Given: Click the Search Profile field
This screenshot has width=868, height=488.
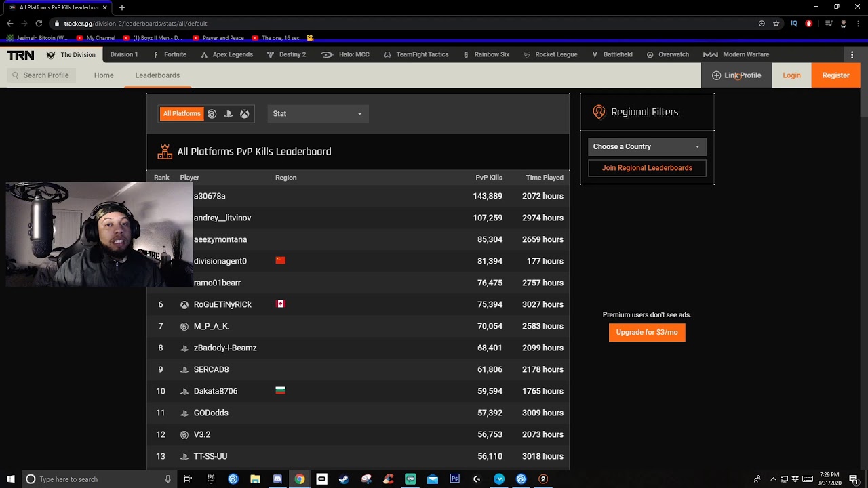Looking at the screenshot, I should point(41,75).
